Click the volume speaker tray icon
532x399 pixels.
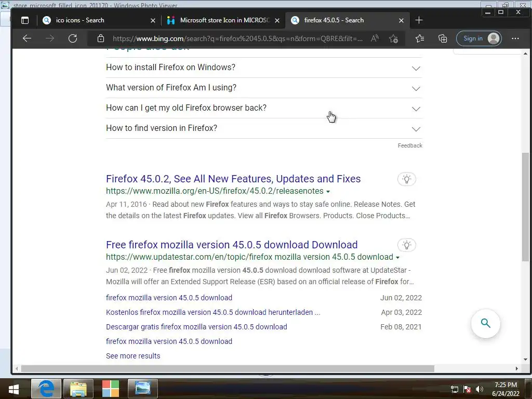[x=479, y=389]
